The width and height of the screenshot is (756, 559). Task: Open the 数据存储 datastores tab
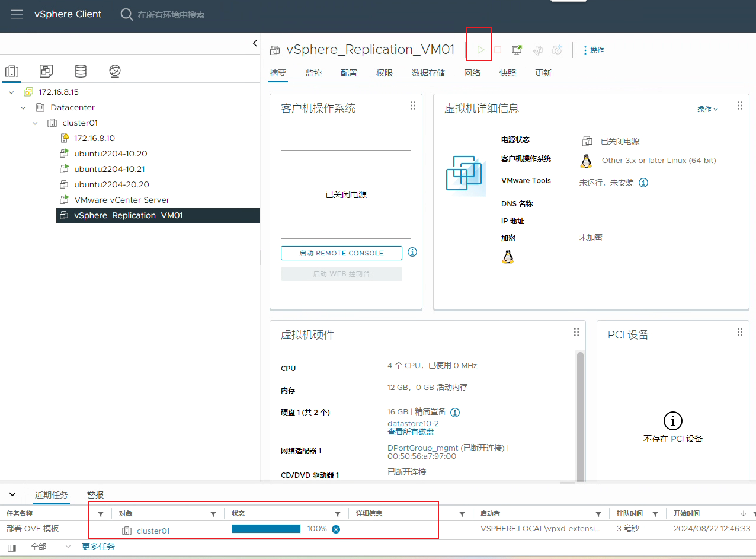pyautogui.click(x=428, y=73)
